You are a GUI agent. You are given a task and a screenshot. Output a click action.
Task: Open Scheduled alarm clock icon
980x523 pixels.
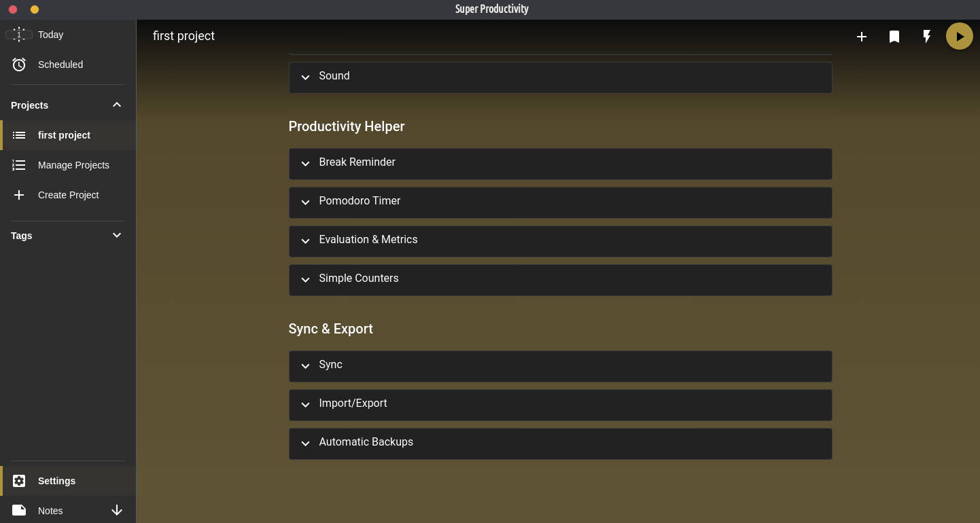tap(19, 65)
